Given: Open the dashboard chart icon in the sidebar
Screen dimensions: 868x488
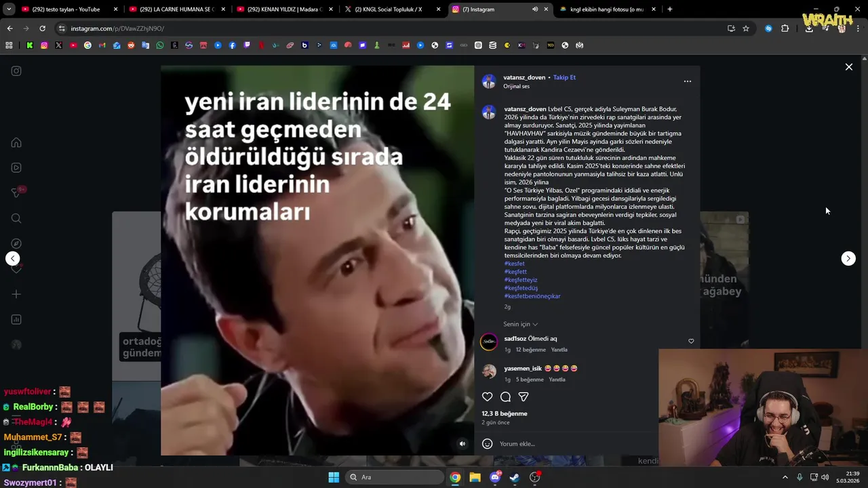Looking at the screenshot, I should pos(16,319).
